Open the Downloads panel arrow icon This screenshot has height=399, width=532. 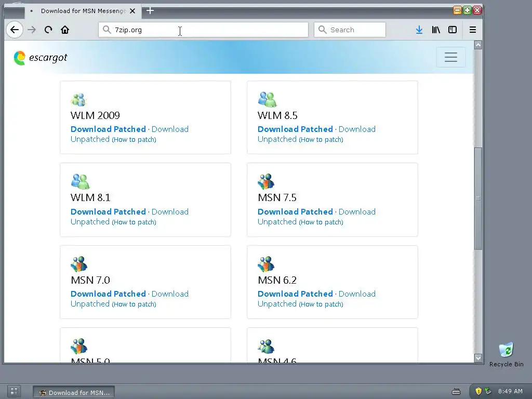coord(419,30)
